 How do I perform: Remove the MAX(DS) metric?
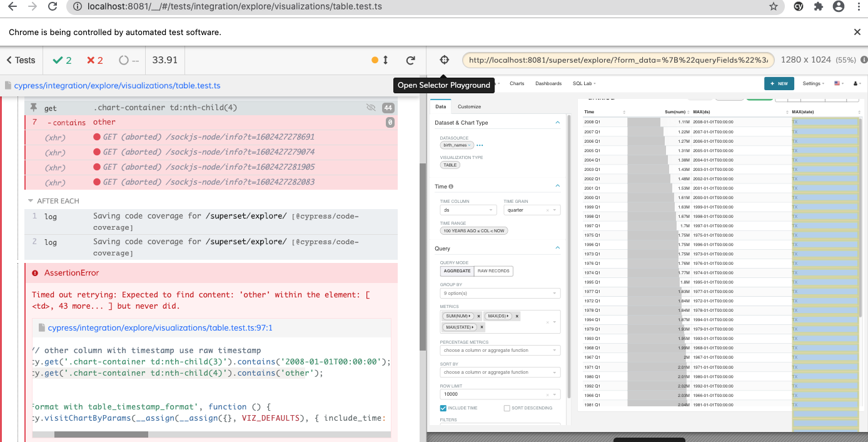pyautogui.click(x=517, y=316)
